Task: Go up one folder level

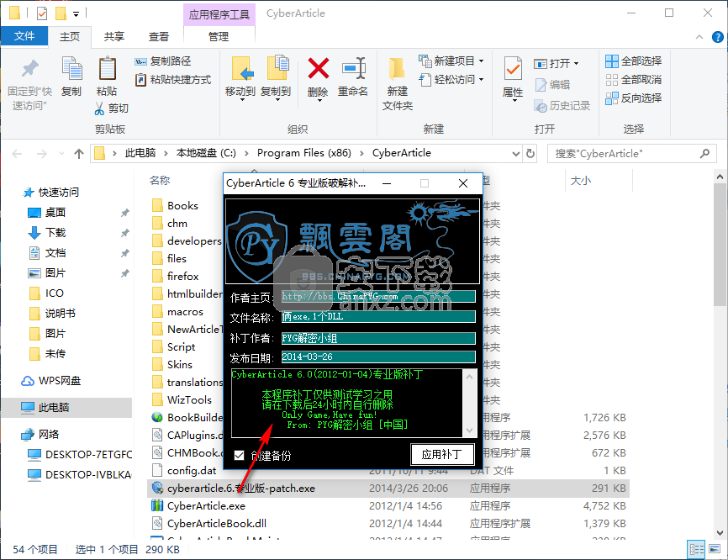Action: [79, 154]
